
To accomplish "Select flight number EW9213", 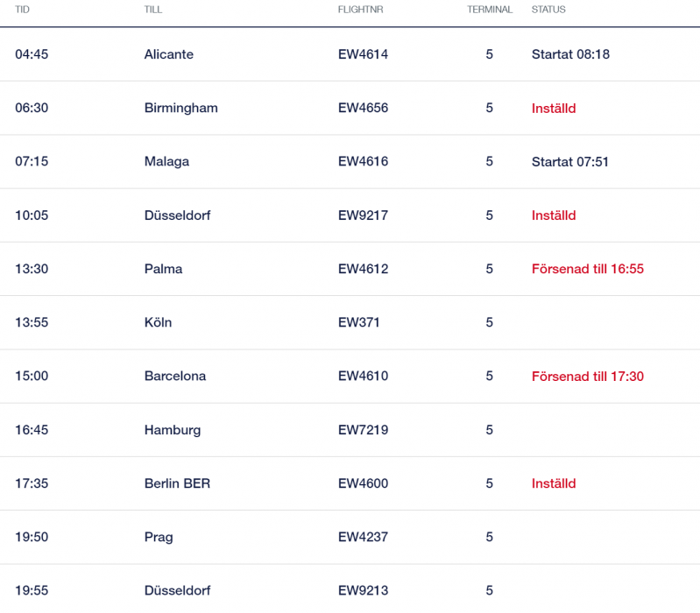I will tap(363, 590).
